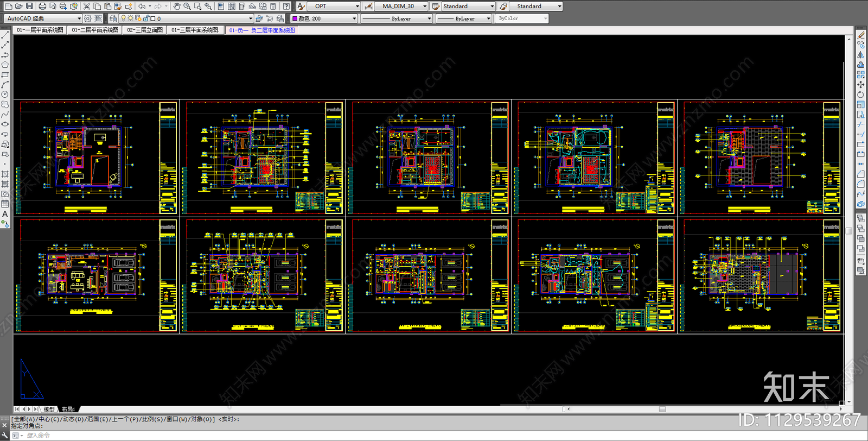Select the Rectangle draw tool
Screen dimensions: 868x441
tap(5, 74)
